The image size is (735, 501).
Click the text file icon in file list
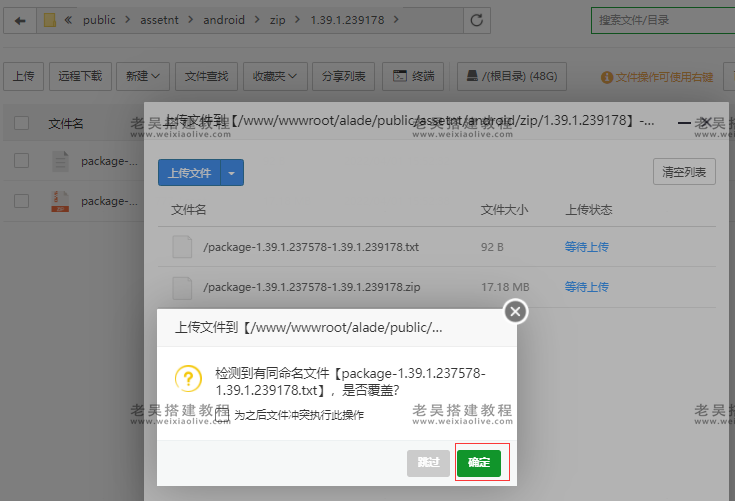pos(60,161)
